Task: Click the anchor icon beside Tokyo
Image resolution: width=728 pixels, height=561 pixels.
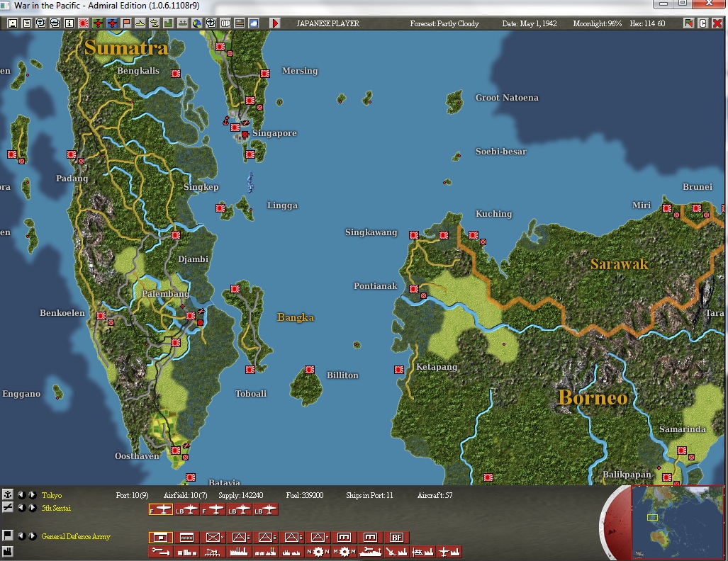Action: pyautogui.click(x=7, y=494)
